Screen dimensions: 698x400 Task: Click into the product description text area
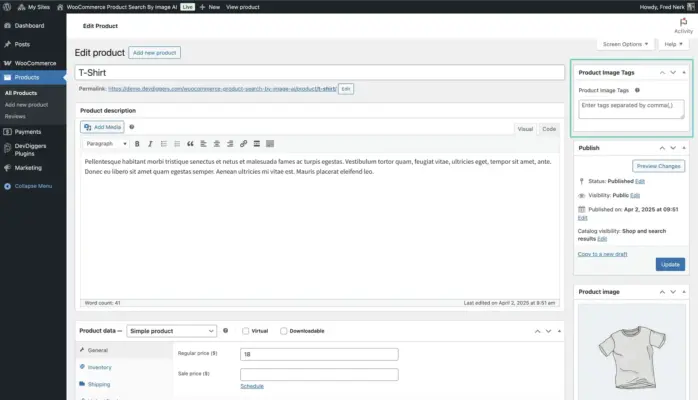click(x=320, y=226)
